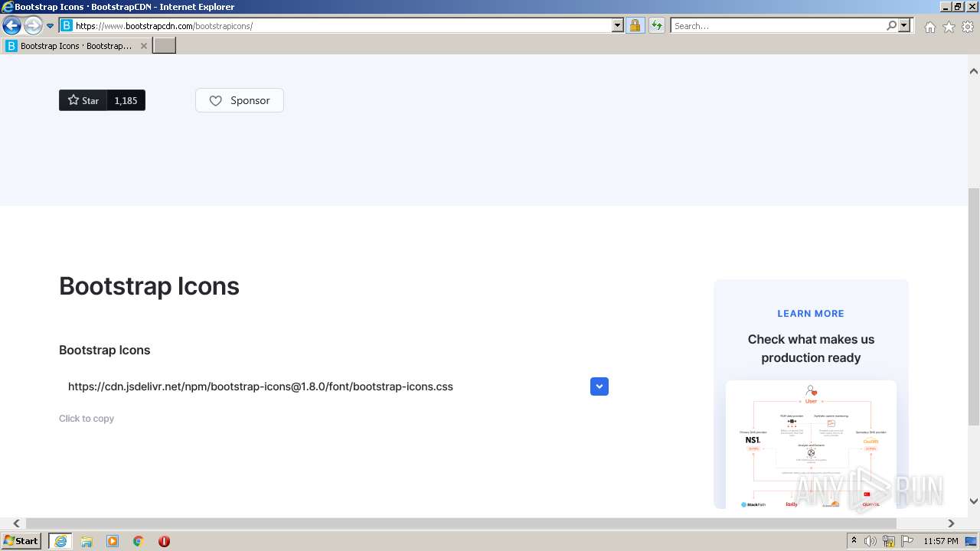Viewport: 980px width, 551px height.
Task: Go back with the browser Back arrow
Action: 11,26
